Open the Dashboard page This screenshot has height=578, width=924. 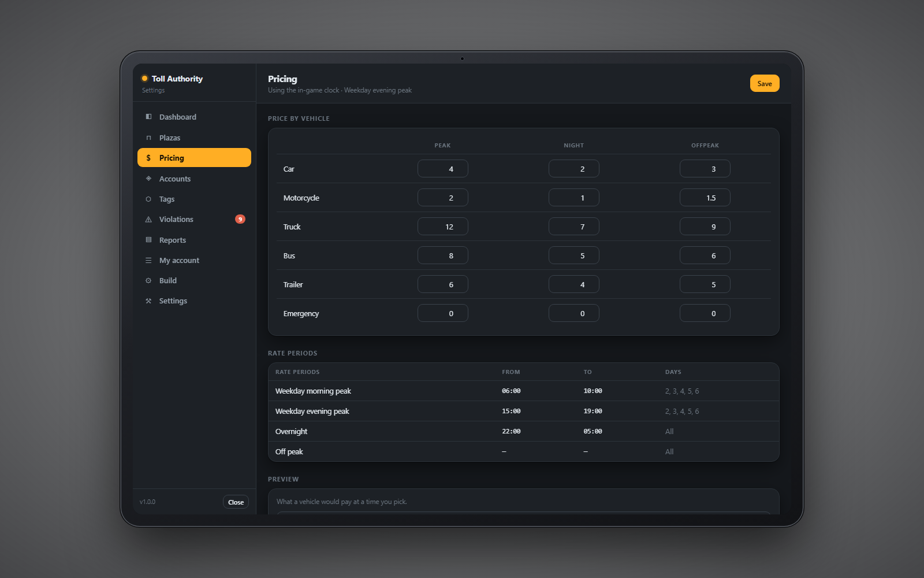click(194, 117)
